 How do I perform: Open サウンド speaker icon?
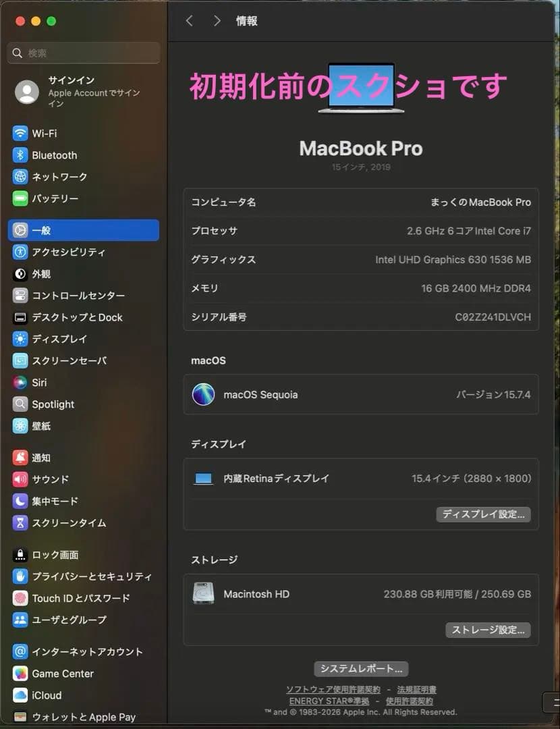[x=20, y=479]
